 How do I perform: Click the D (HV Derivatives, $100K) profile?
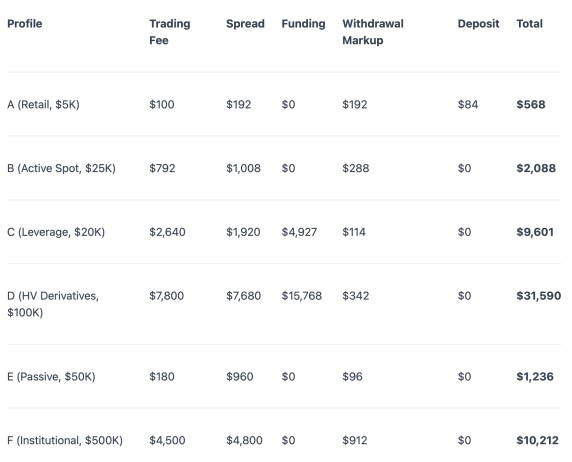(53, 304)
